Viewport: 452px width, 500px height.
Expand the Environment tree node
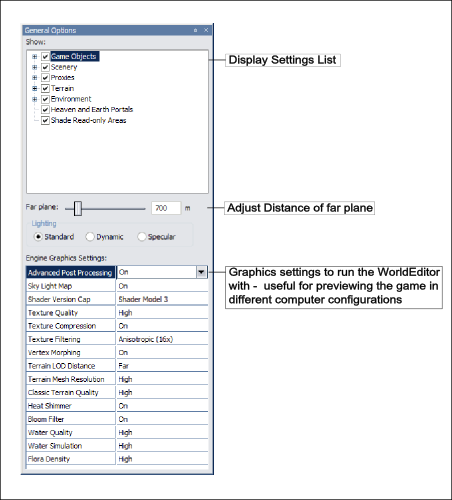coord(35,99)
